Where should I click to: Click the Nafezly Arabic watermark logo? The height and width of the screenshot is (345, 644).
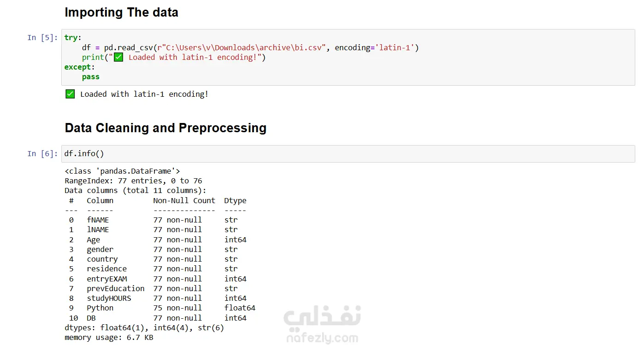click(322, 318)
